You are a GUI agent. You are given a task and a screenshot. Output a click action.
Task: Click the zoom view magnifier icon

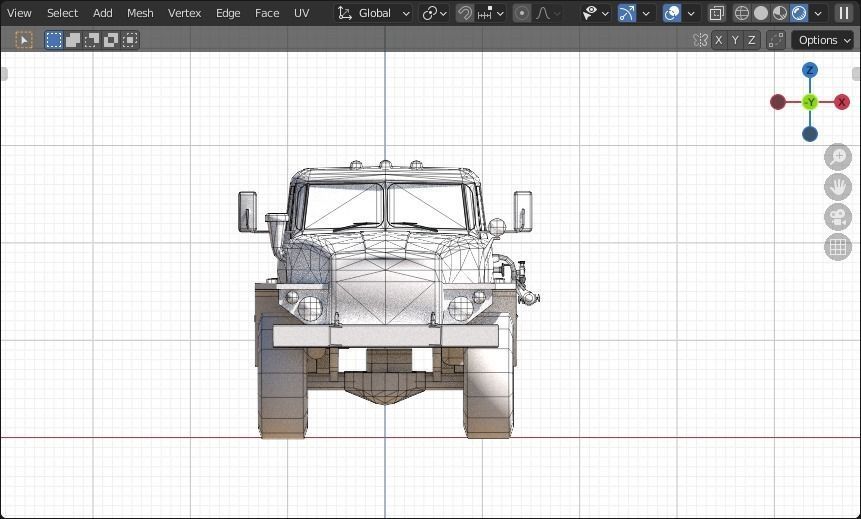[838, 157]
